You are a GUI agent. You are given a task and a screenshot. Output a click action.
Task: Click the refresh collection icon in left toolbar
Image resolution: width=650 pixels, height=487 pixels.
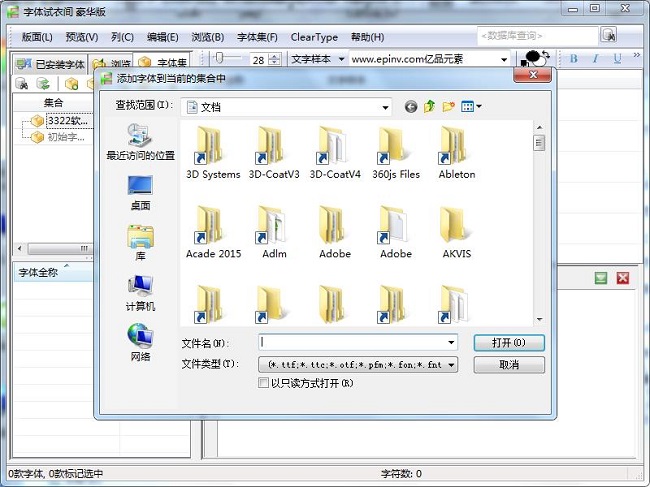(43, 84)
